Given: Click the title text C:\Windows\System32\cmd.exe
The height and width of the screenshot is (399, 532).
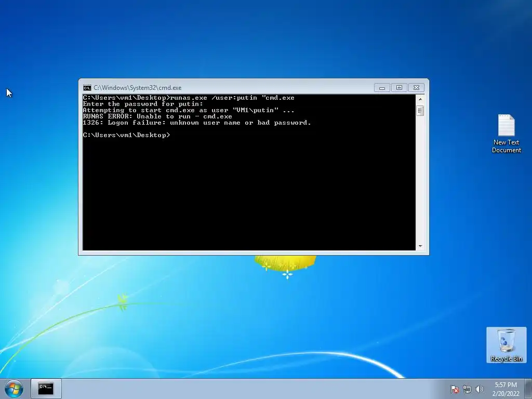Looking at the screenshot, I should [137, 88].
